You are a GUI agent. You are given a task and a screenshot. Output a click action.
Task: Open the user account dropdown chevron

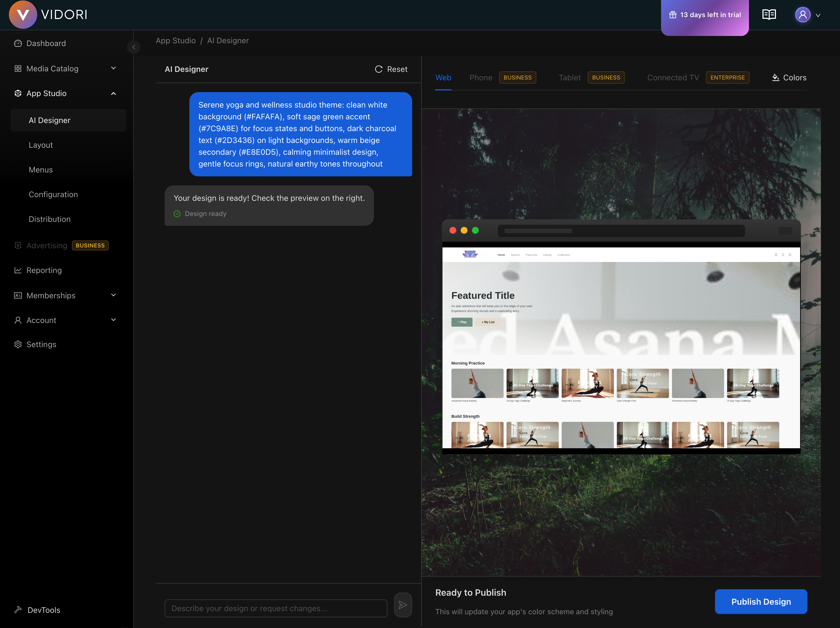(x=819, y=15)
